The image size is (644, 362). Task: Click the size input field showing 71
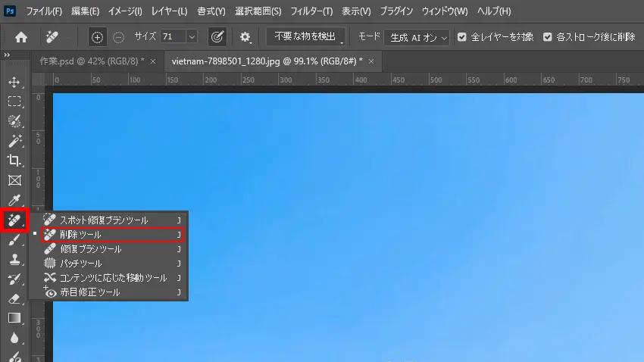click(172, 36)
